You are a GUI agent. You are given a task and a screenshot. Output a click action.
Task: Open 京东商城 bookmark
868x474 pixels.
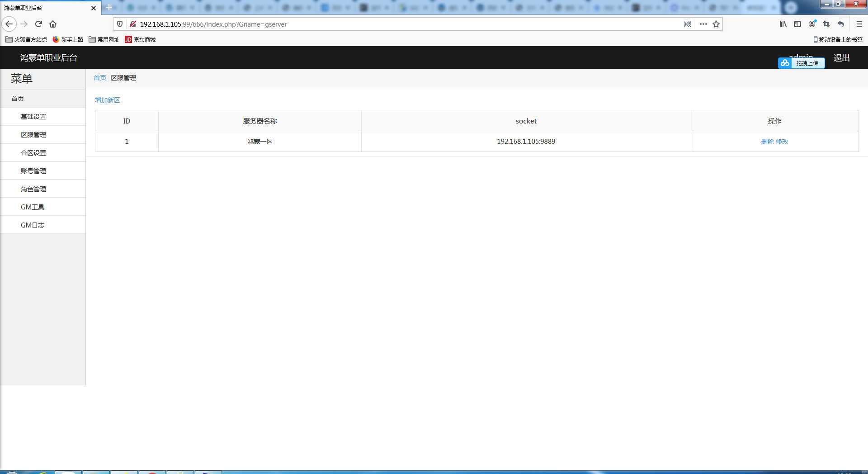[x=141, y=39]
